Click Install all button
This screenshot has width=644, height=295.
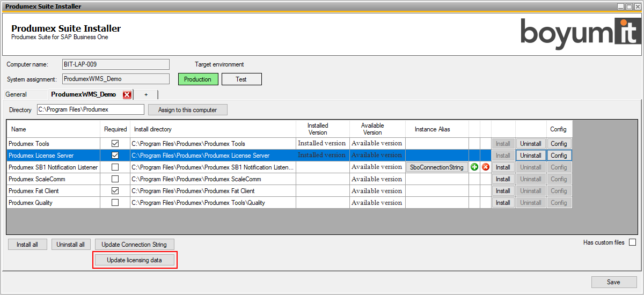(x=27, y=245)
